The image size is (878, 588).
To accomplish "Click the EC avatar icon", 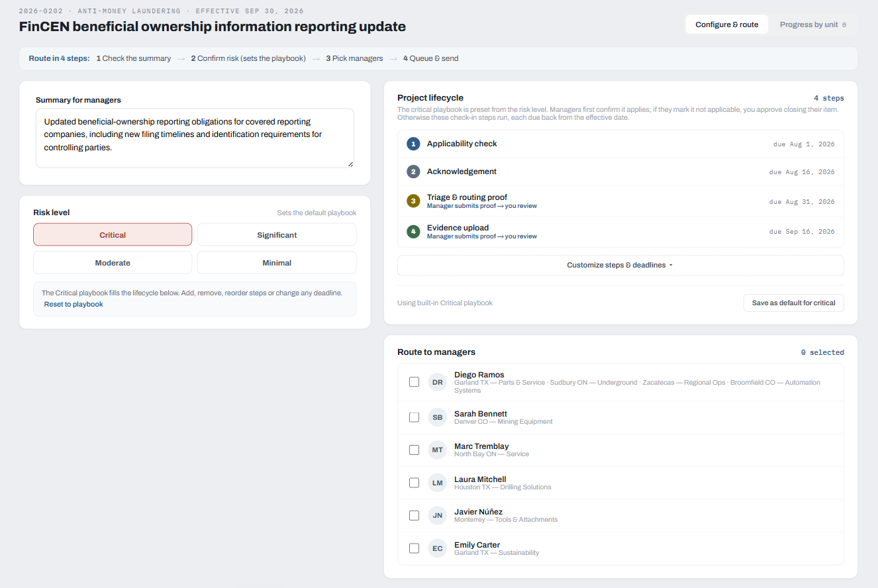I will (438, 548).
